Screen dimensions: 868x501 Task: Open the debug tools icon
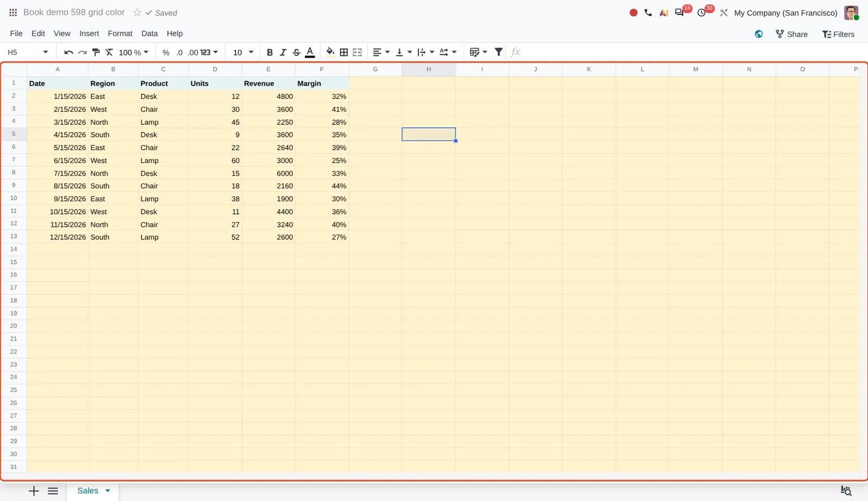724,12
